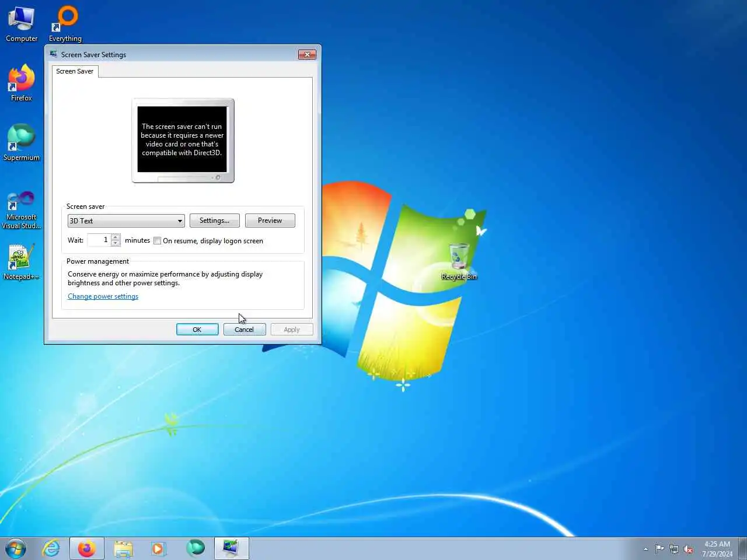This screenshot has height=560, width=747.
Task: Select the Screen Saver Settings taskbar button
Action: (232, 549)
